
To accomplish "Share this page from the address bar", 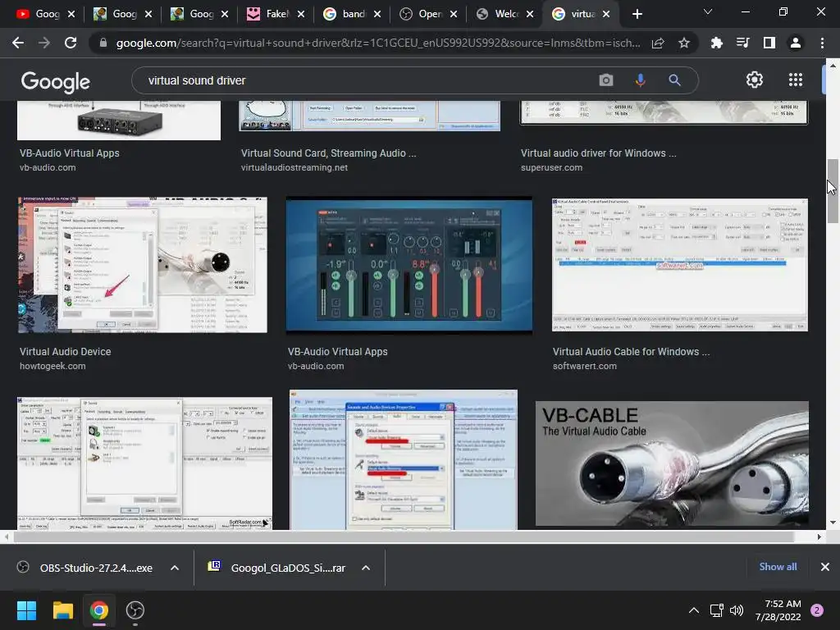I will tap(658, 43).
